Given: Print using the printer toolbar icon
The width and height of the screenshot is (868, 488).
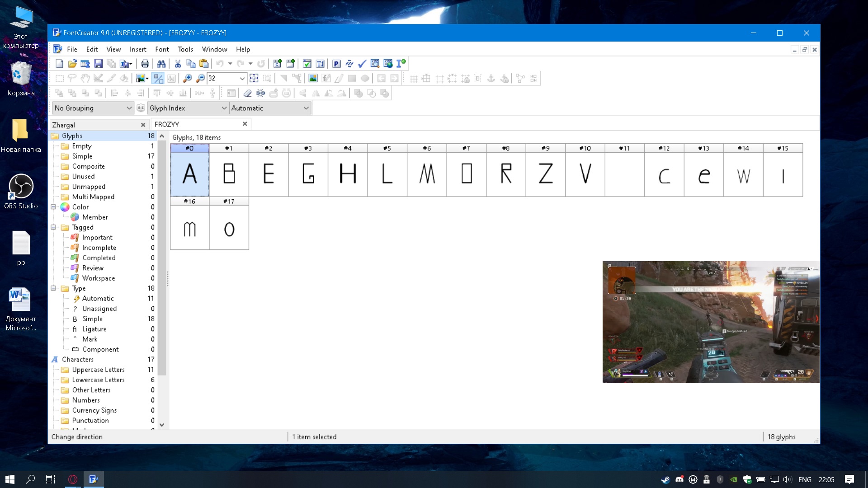Looking at the screenshot, I should 145,64.
